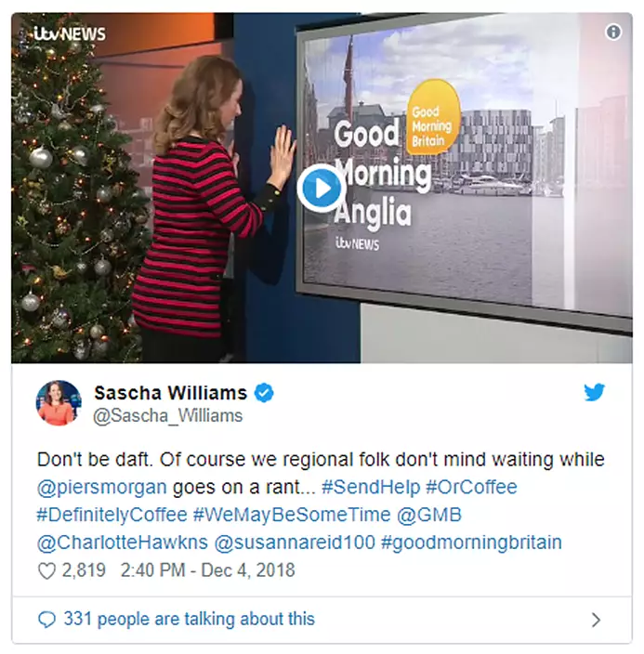Viewport: 644px width, 654px height.
Task: Open the @GMB mention
Action: pyautogui.click(x=429, y=515)
